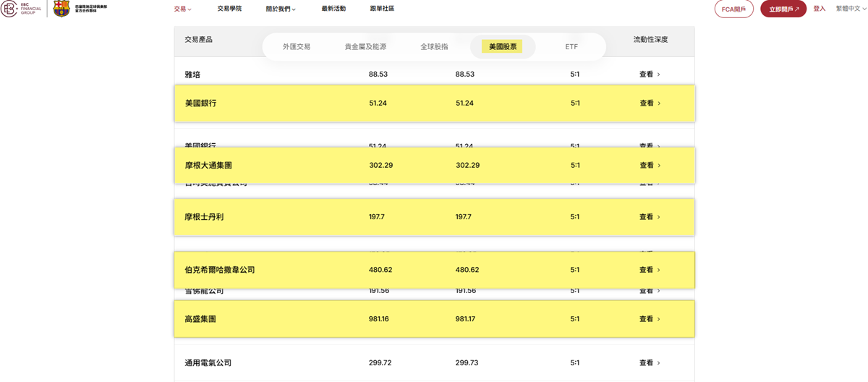Open 查看 link in 通用電氣公司 row
The image size is (868, 382).
pos(650,363)
